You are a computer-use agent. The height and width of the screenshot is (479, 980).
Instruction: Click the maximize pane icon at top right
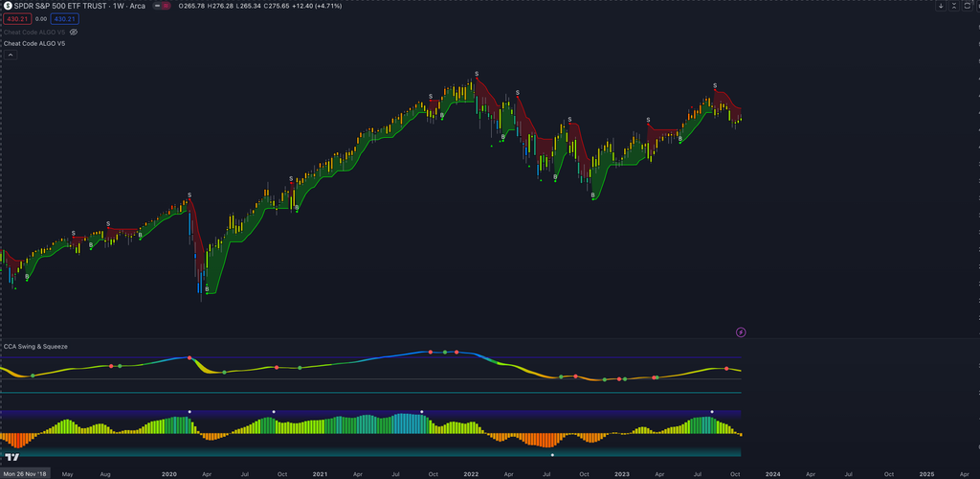pos(969,7)
